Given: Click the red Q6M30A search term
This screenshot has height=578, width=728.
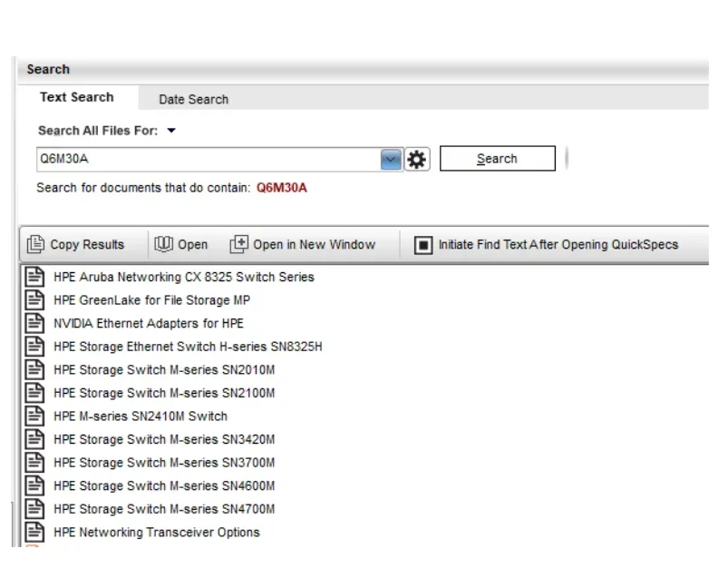Looking at the screenshot, I should pyautogui.click(x=281, y=188).
